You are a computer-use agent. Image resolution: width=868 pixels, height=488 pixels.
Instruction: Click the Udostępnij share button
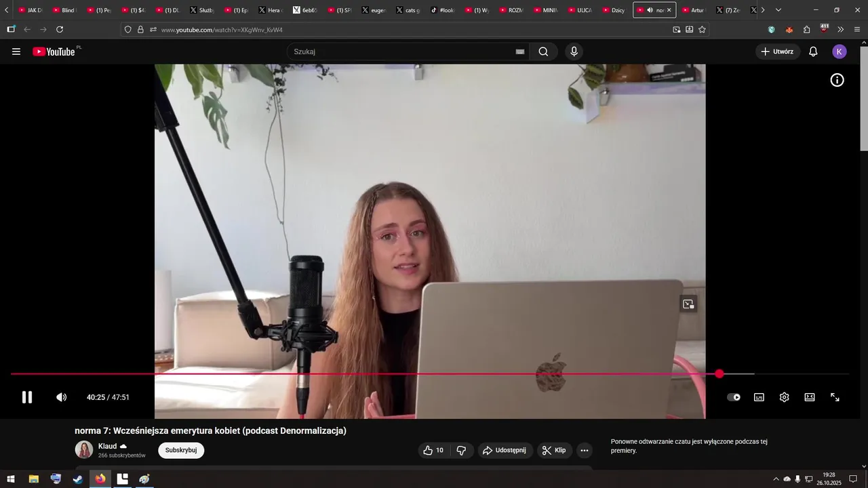click(x=504, y=450)
